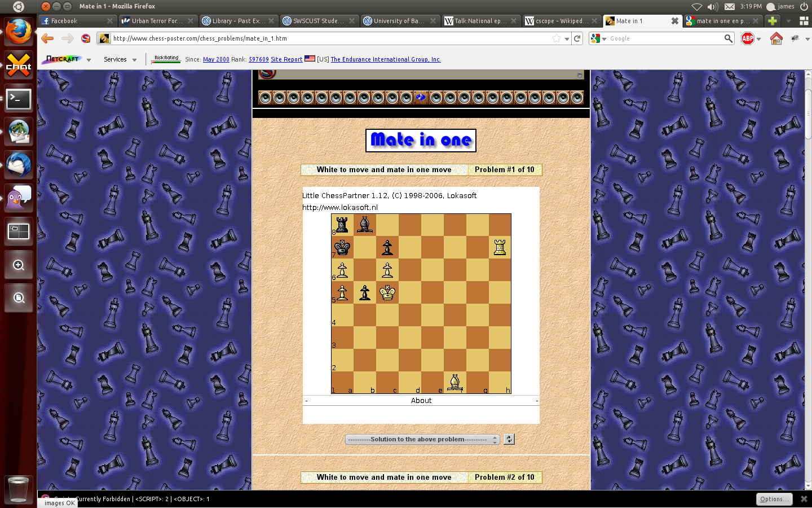
Task: Click the Home button in the toolbar
Action: pos(776,38)
